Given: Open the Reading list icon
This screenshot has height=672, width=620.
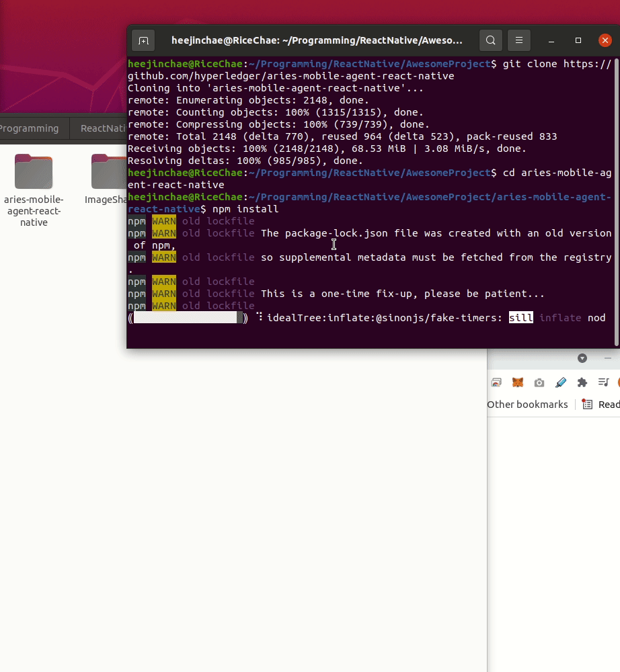Looking at the screenshot, I should click(x=588, y=404).
